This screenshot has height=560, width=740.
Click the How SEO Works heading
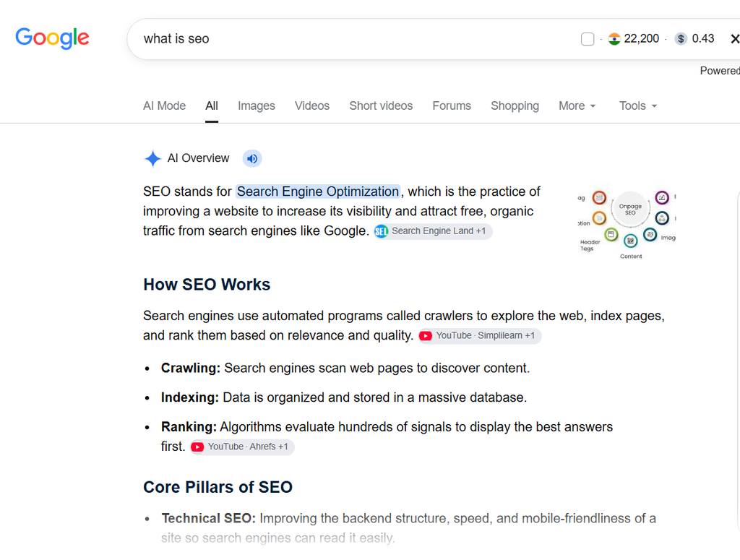click(x=207, y=285)
